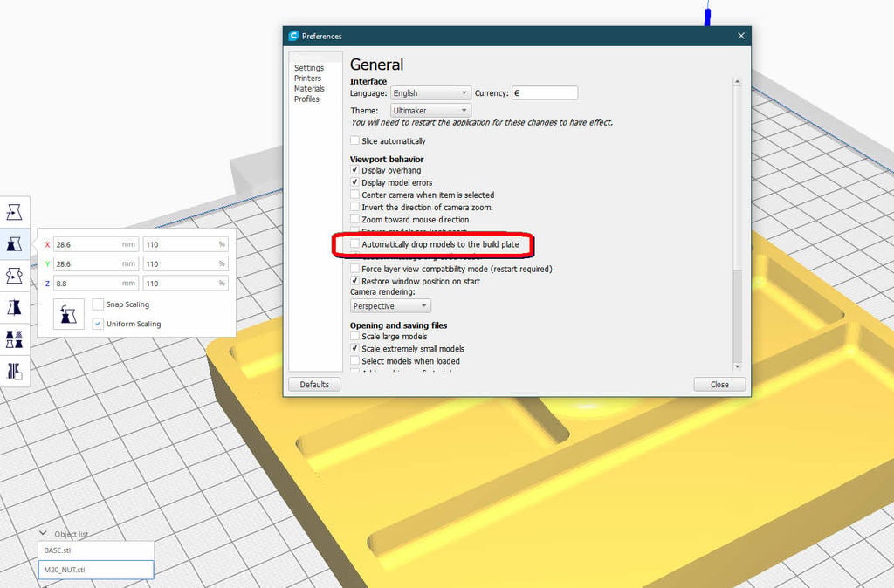Click the X size field in millimeters
Image resolution: width=894 pixels, height=588 pixels.
coord(96,244)
